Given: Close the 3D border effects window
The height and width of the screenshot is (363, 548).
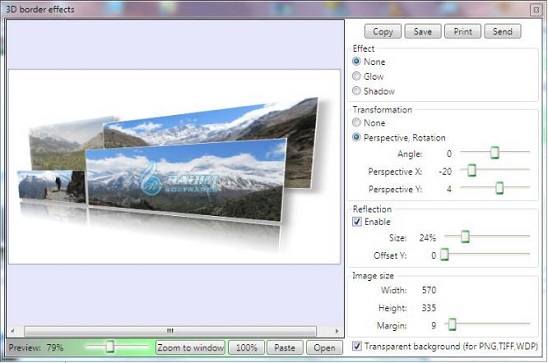Looking at the screenshot, I should pos(536,10).
